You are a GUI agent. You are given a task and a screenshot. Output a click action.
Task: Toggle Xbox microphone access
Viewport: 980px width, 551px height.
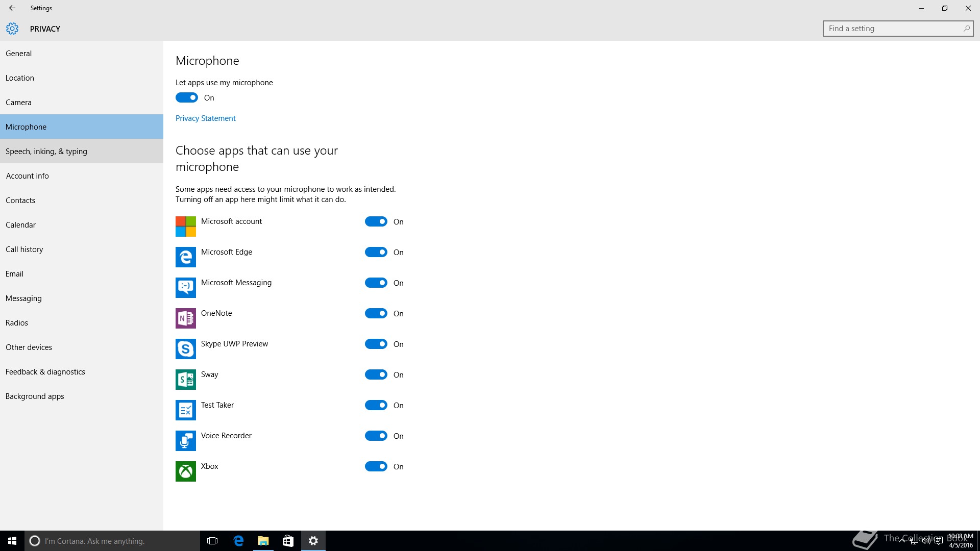point(376,466)
